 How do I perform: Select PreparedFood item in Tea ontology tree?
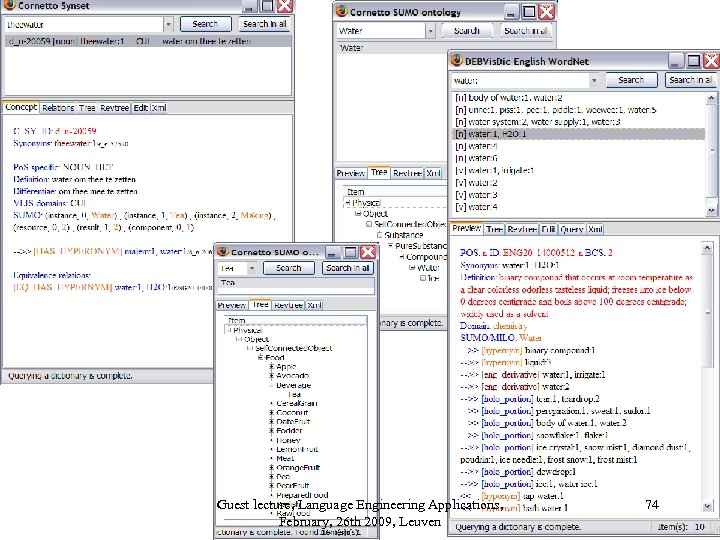pos(302,495)
